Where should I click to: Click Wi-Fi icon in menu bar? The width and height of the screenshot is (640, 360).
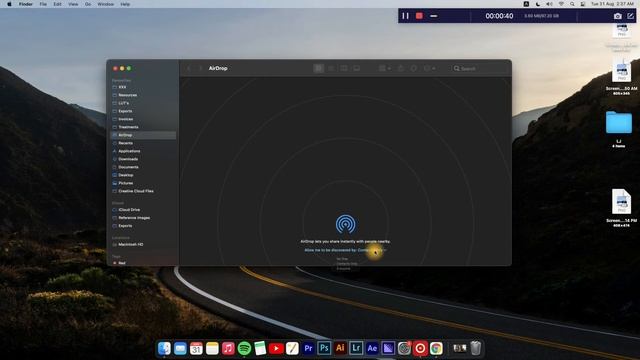pos(561,4)
